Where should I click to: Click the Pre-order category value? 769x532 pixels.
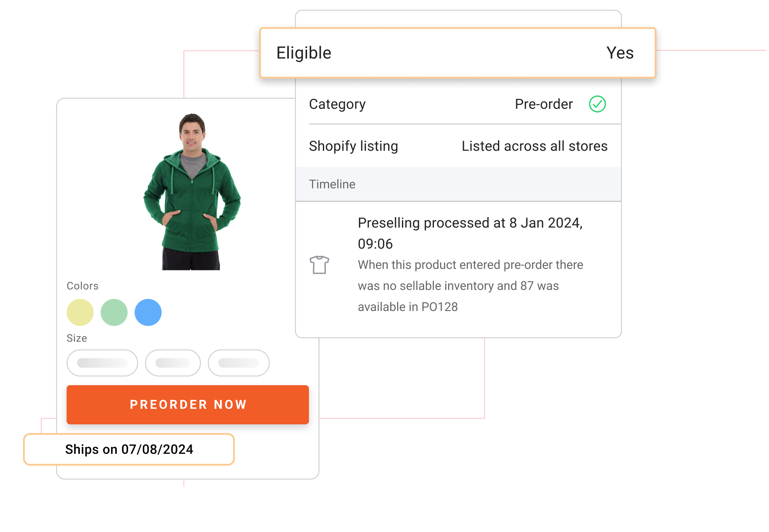544,104
